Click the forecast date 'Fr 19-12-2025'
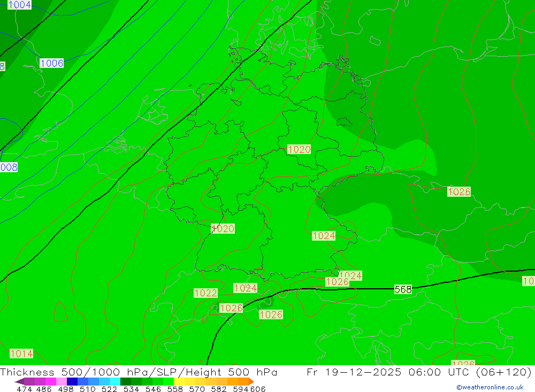This screenshot has height=392, width=535. click(x=354, y=372)
